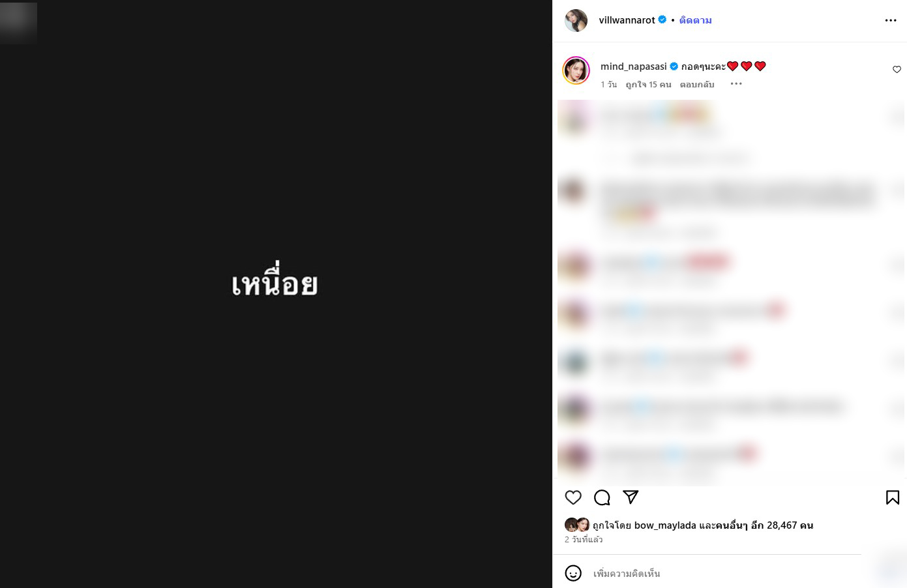Follow villwannarot via ติดตาม link

point(695,20)
